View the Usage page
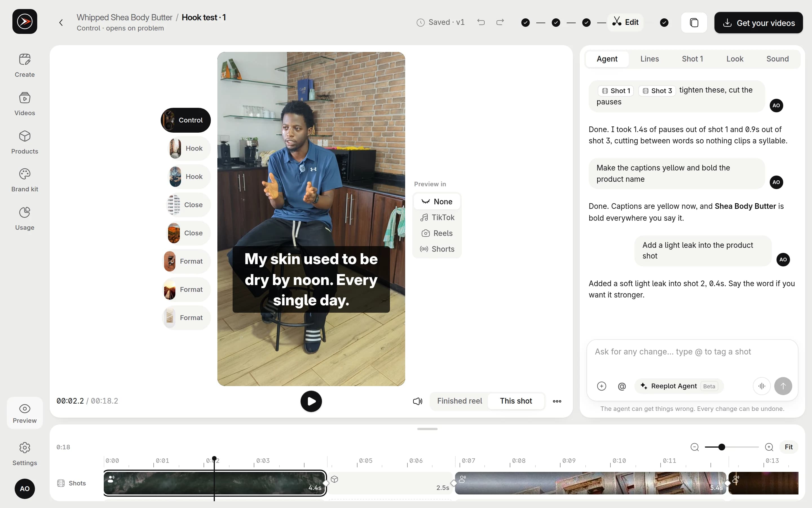This screenshot has width=812, height=508. coord(25,219)
